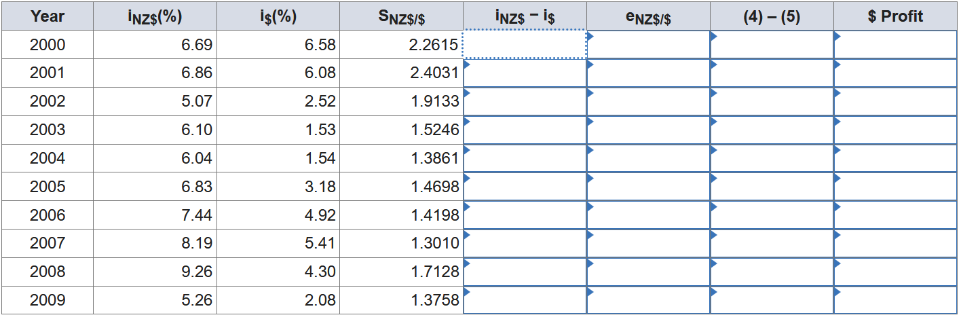The image size is (980, 330).
Task: Click the value 6.04 in 2004 row
Action: pos(197,158)
